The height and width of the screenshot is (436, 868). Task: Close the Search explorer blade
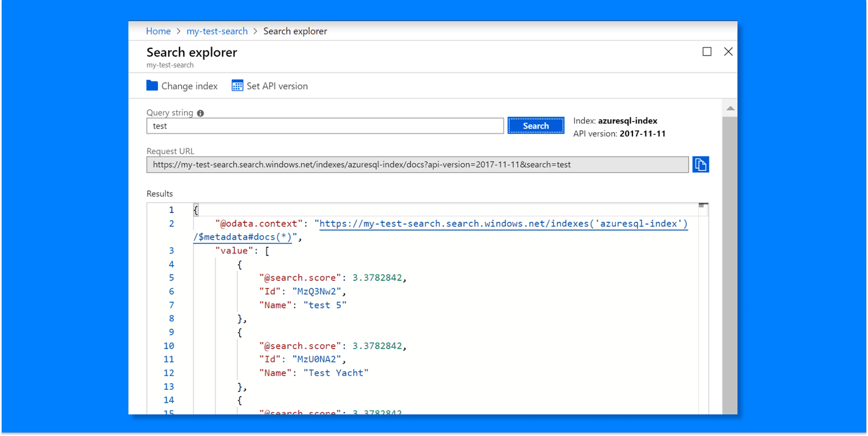tap(729, 52)
